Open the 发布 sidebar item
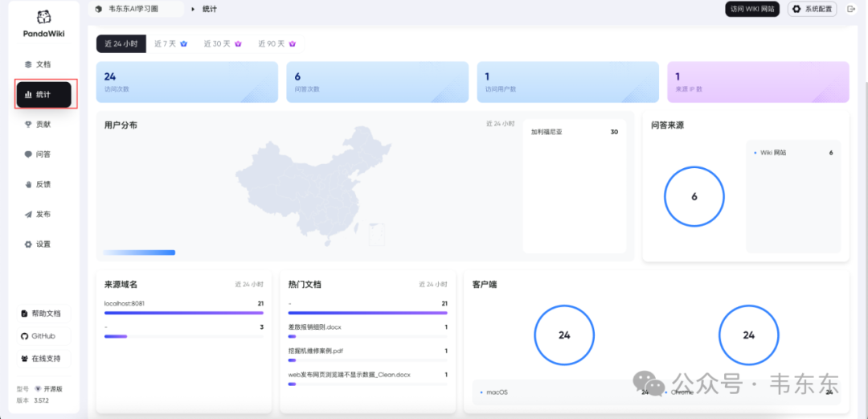The width and height of the screenshot is (868, 419). (x=43, y=215)
